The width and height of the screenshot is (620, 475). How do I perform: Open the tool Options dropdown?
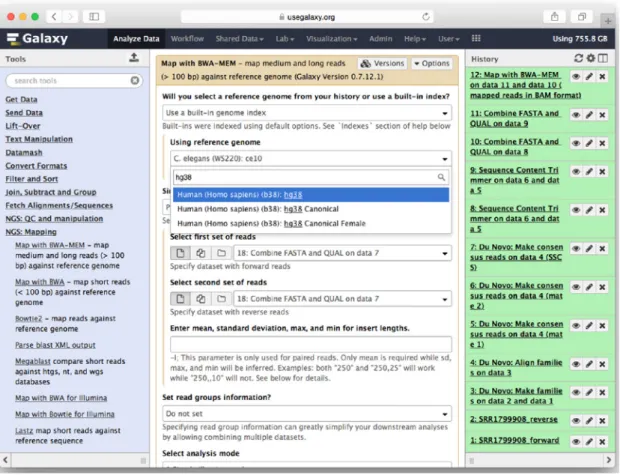pos(432,63)
